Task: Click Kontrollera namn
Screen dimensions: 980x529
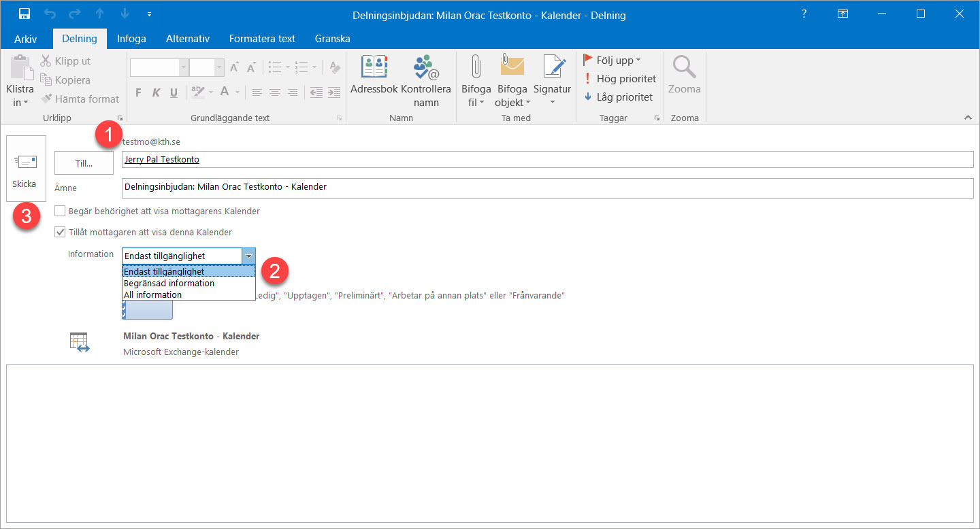Action: coord(426,80)
